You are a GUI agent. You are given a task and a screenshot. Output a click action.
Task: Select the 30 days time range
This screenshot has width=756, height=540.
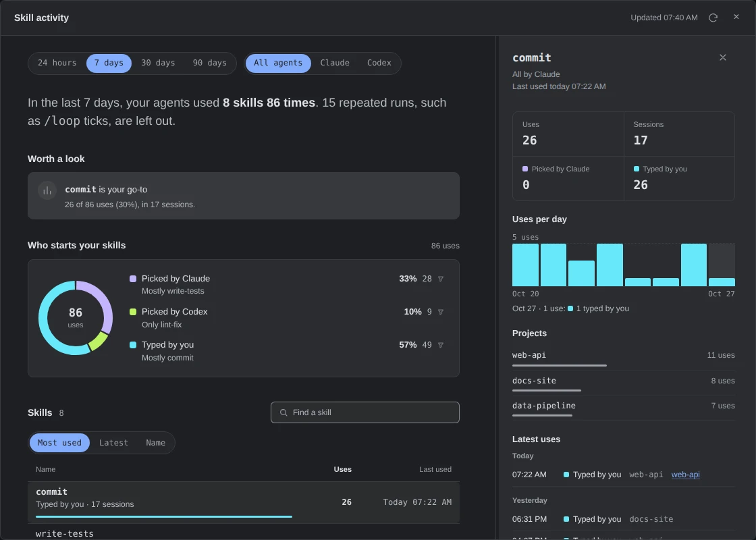click(x=158, y=63)
